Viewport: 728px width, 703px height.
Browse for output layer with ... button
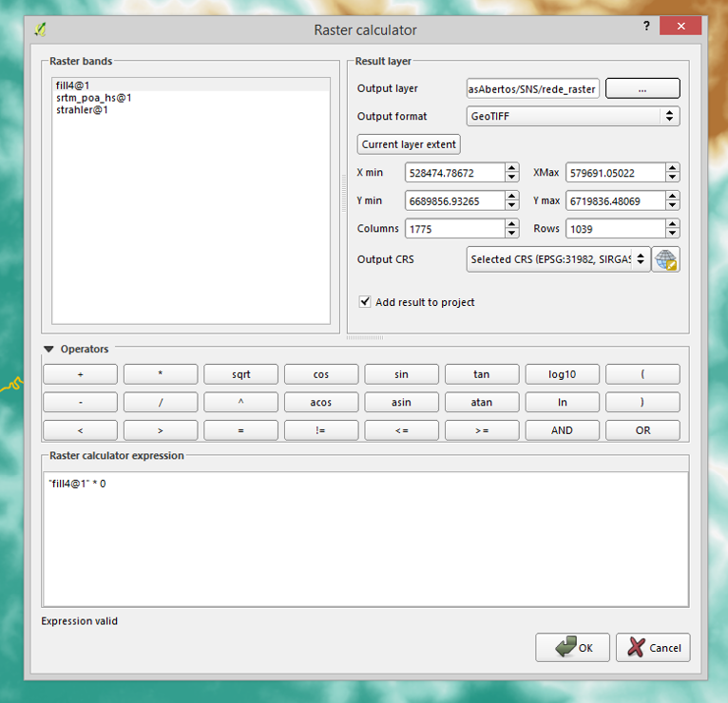[642, 88]
